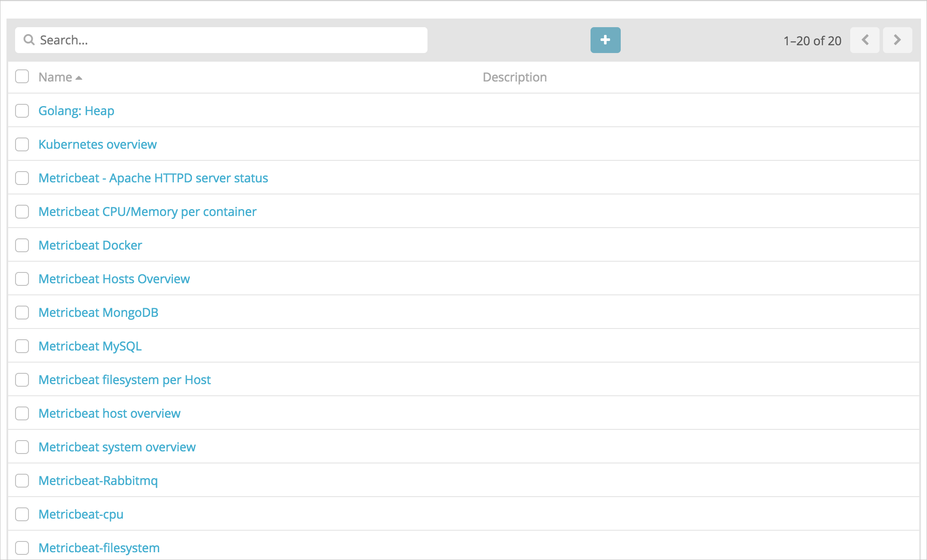The image size is (927, 560).
Task: Open Metricbeat filesystem per Host
Action: tap(125, 380)
